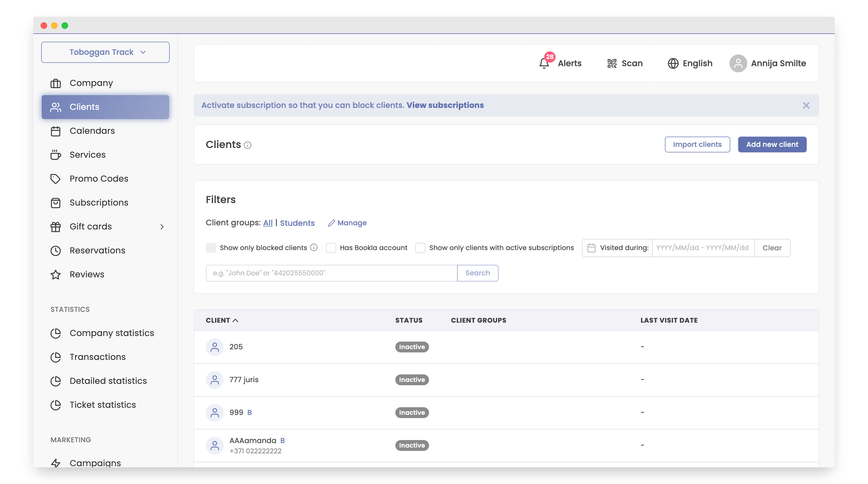This screenshot has width=868, height=484.
Task: Click the globe language icon
Action: click(673, 63)
